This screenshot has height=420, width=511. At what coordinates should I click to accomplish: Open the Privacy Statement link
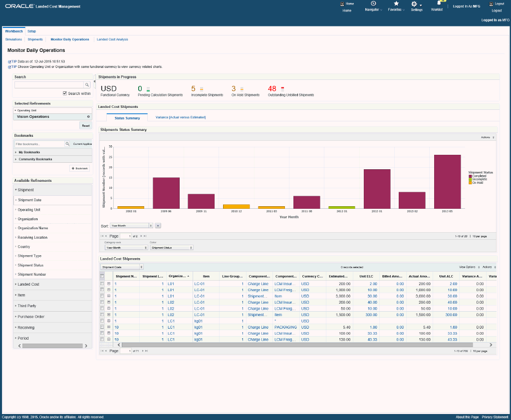(x=495, y=417)
